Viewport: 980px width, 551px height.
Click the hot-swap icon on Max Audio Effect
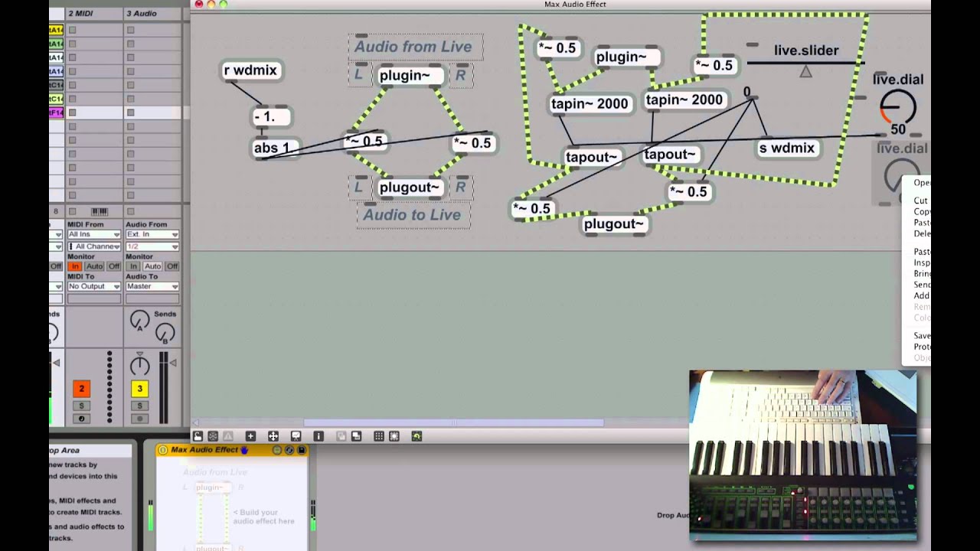(289, 450)
